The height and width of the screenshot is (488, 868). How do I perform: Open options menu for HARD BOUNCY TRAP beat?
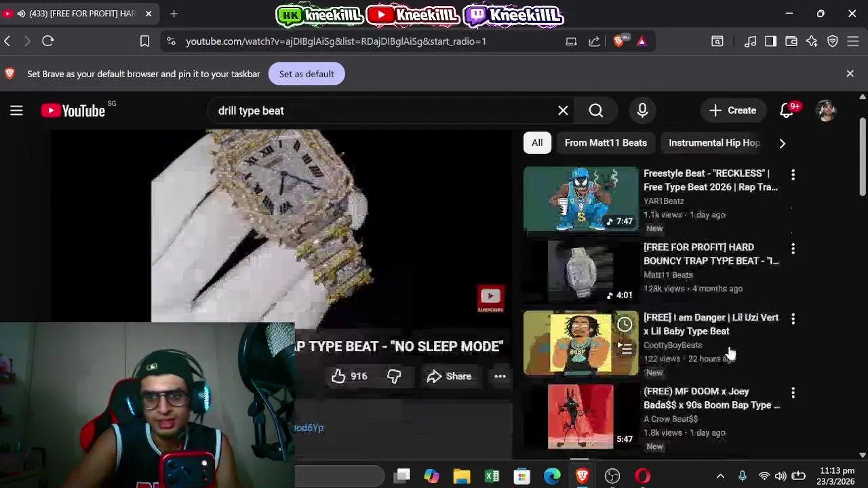(x=793, y=249)
